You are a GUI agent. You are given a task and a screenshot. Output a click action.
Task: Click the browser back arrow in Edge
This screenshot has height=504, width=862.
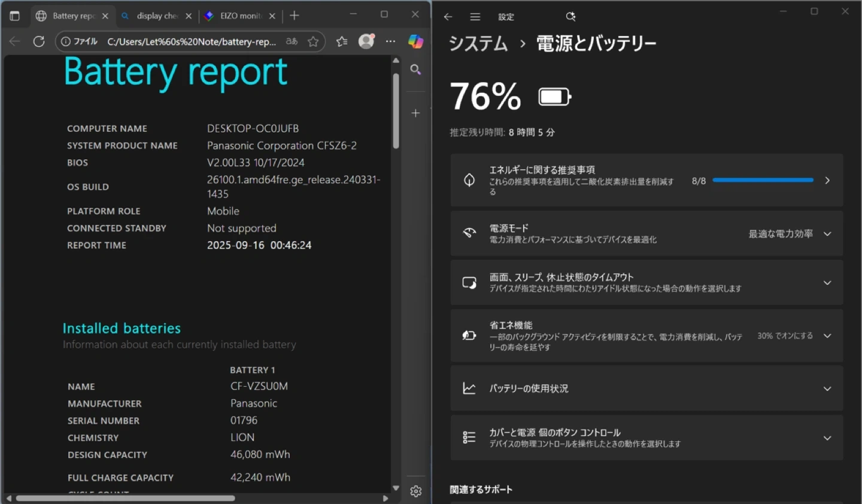pyautogui.click(x=15, y=41)
